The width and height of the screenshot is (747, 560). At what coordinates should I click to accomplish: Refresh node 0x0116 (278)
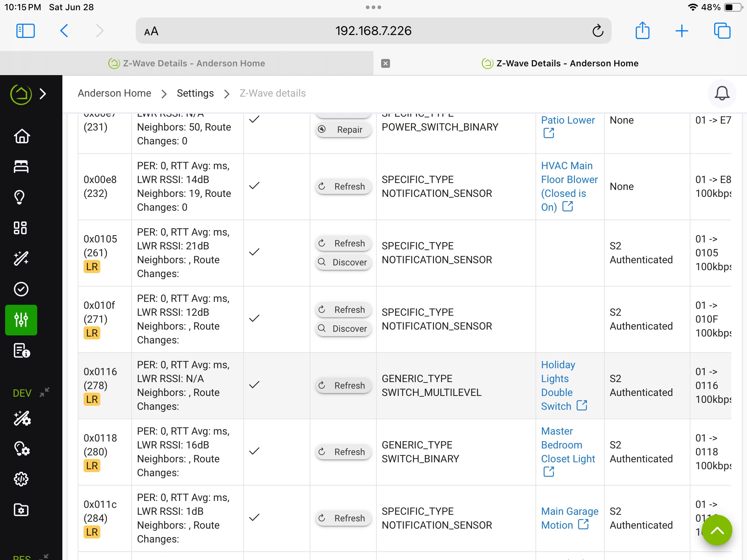click(344, 386)
